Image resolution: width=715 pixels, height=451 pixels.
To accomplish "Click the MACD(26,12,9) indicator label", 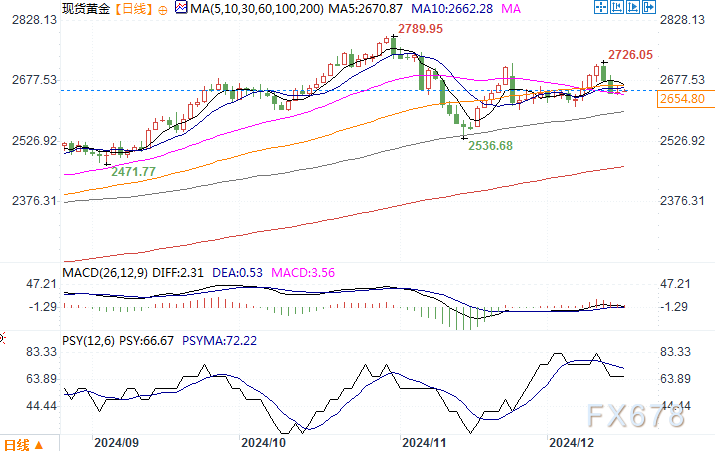I will pyautogui.click(x=105, y=273).
